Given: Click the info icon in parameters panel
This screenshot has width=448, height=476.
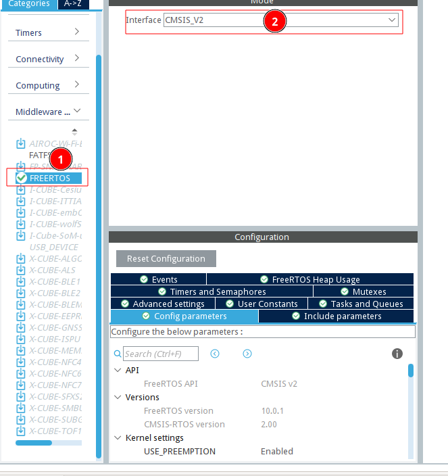Looking at the screenshot, I should (x=397, y=354).
